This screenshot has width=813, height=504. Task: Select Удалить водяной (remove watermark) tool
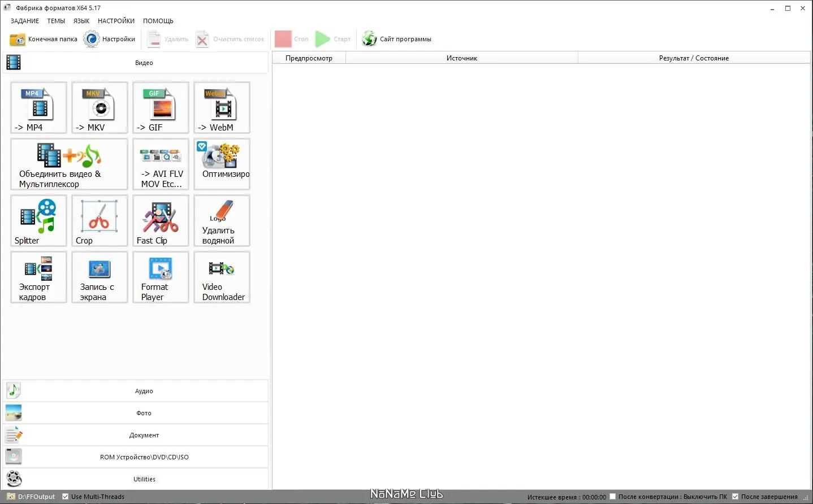[x=221, y=221]
